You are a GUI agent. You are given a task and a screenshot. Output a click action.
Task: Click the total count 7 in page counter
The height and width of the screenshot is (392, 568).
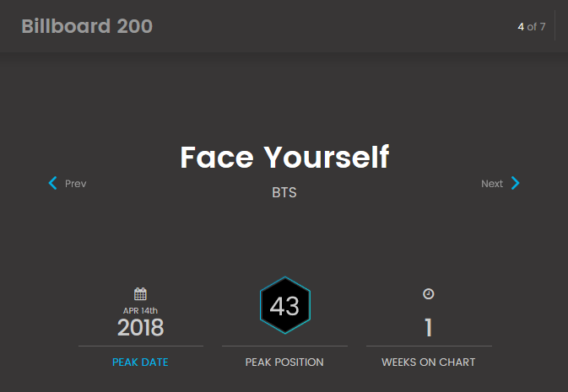tap(543, 27)
